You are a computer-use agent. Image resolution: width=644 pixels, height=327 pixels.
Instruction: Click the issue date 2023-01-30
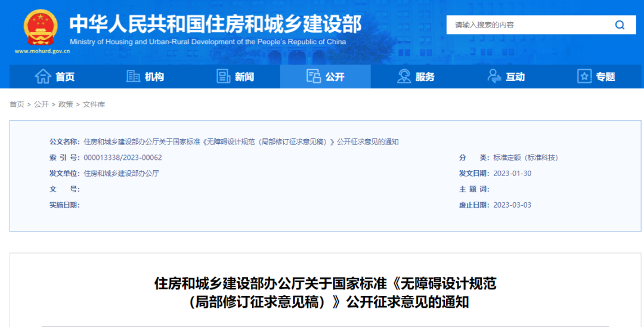(512, 174)
